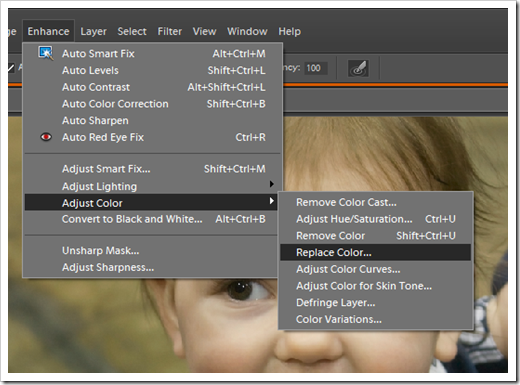Open the View menu
The width and height of the screenshot is (520, 385).
(x=204, y=31)
